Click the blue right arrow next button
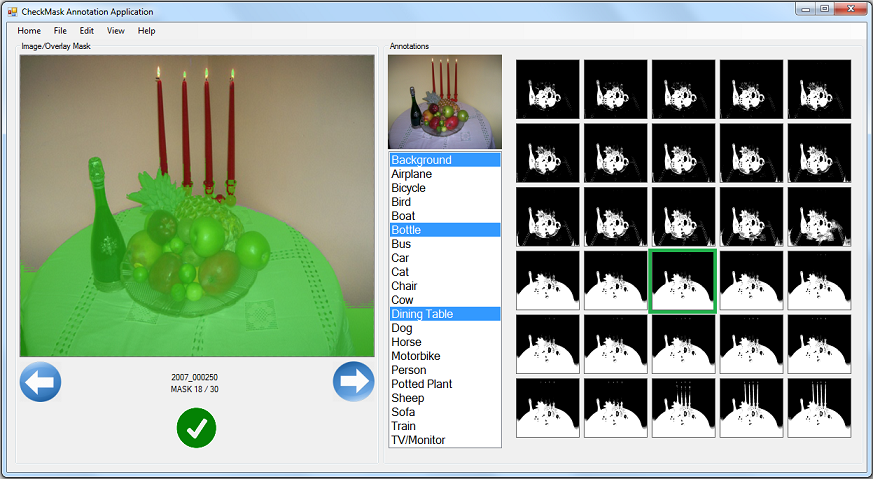Screen dimensions: 873x479 click(353, 382)
